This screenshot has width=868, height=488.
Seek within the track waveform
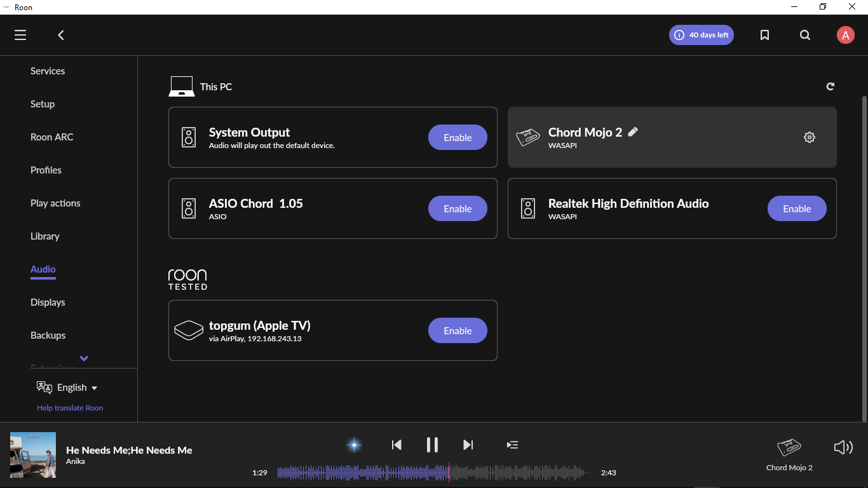[x=434, y=473]
